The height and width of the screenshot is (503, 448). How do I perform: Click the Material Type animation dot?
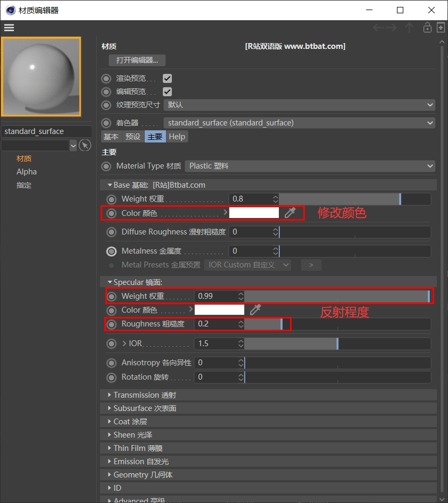click(106, 166)
